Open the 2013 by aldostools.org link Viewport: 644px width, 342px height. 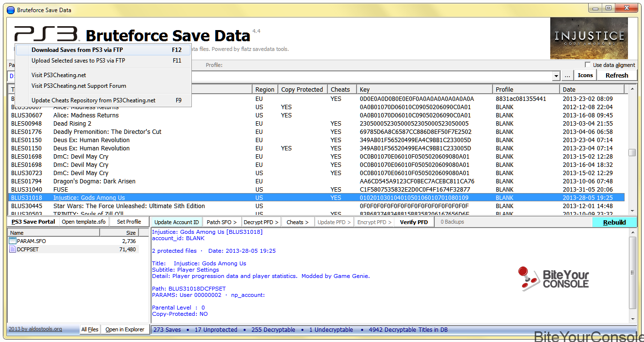[x=35, y=329]
